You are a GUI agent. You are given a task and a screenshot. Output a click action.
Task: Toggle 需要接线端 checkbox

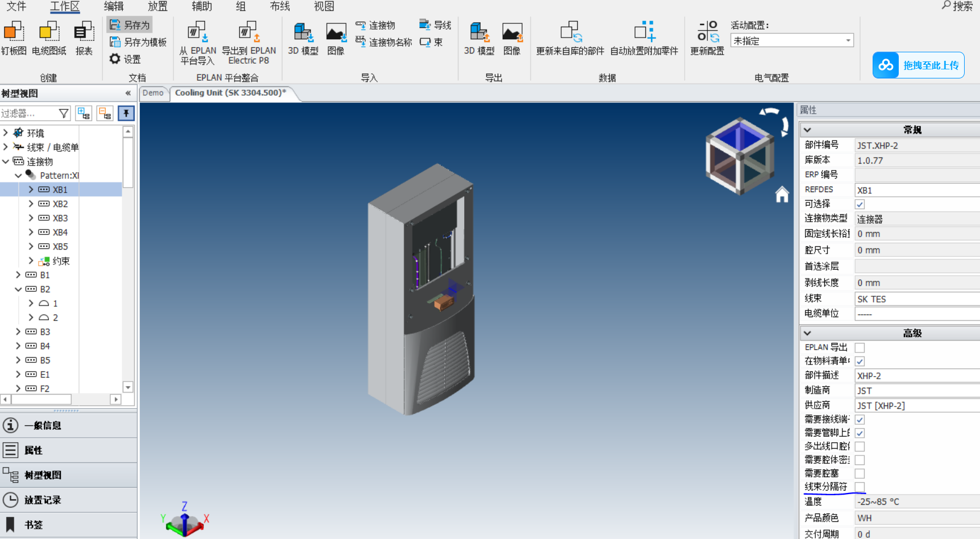[x=860, y=420]
